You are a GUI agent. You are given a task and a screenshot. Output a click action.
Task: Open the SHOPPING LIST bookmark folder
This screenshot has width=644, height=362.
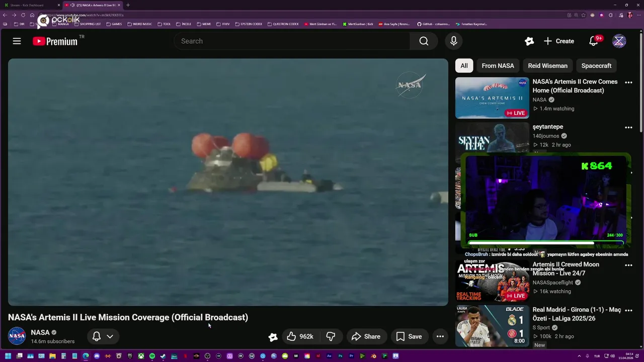[x=87, y=24]
